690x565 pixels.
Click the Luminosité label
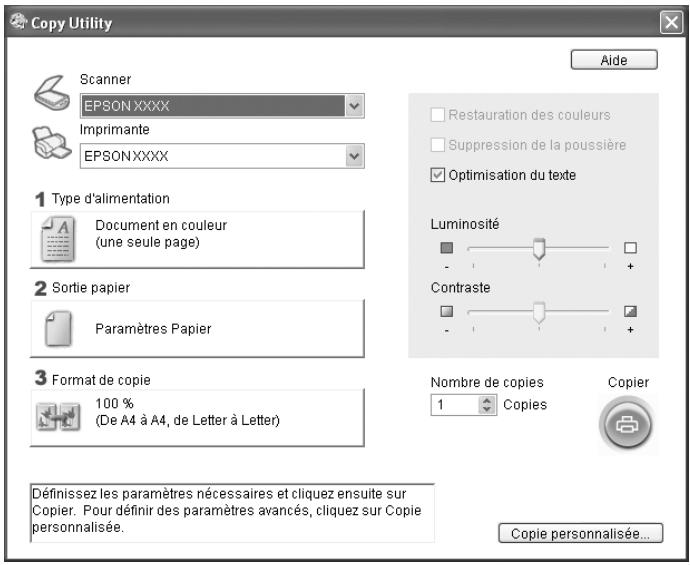click(x=465, y=224)
